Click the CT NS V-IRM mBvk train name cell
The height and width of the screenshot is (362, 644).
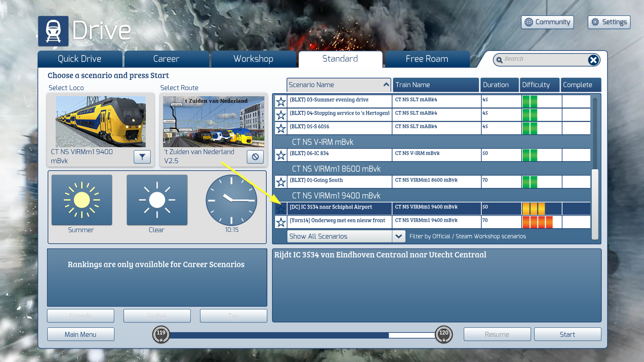[x=437, y=155]
